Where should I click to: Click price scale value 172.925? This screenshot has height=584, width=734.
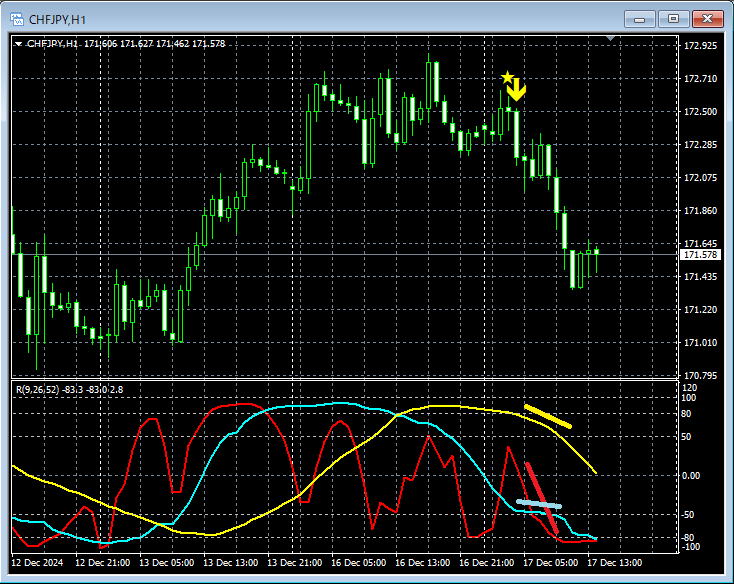coord(700,46)
